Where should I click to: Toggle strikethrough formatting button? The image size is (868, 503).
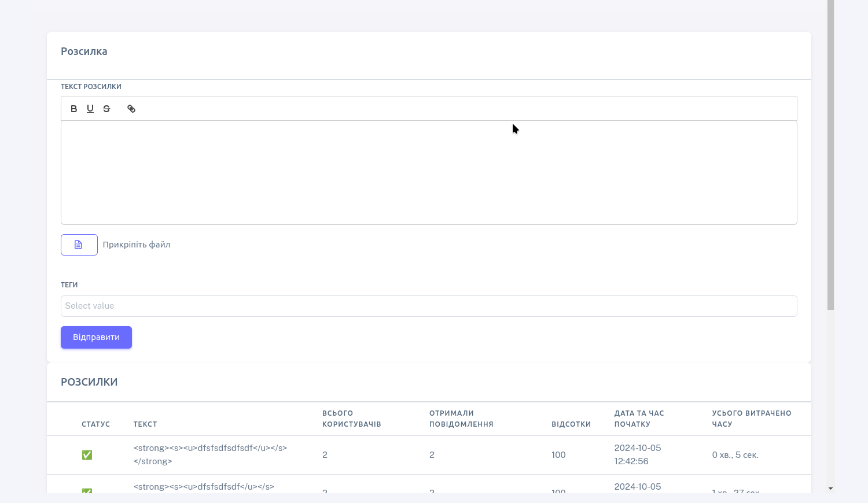[x=106, y=109]
